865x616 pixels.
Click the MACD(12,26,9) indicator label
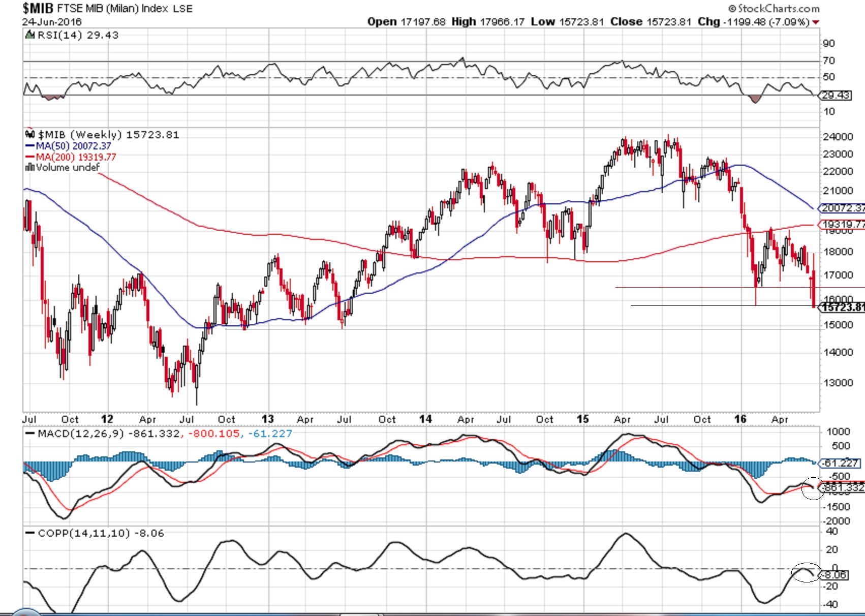click(81, 434)
